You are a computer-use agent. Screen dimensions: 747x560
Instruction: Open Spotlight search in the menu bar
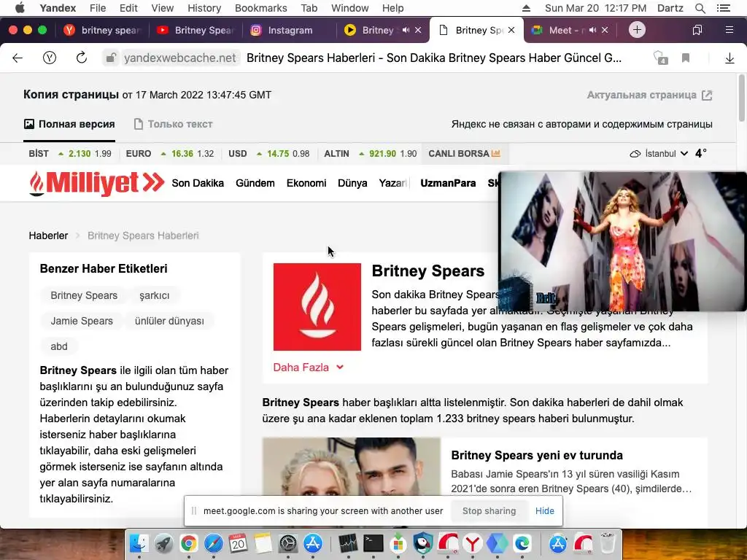(x=700, y=8)
